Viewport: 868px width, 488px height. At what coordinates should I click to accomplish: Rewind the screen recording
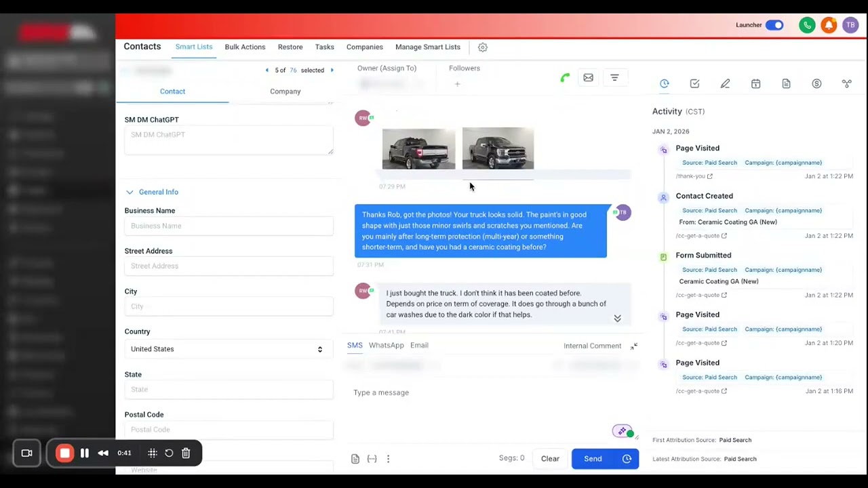point(103,453)
